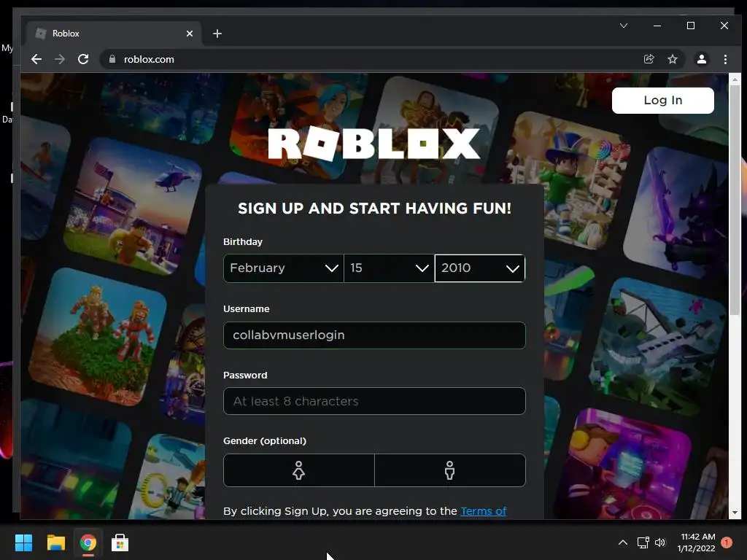Open the notification badge in the tray
Viewport: 747px width, 560px height.
pos(727,542)
